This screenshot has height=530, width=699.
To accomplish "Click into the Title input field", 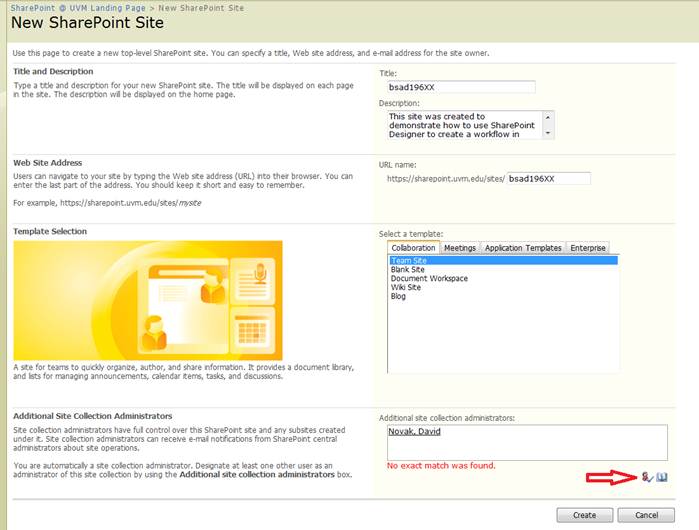I will (461, 87).
